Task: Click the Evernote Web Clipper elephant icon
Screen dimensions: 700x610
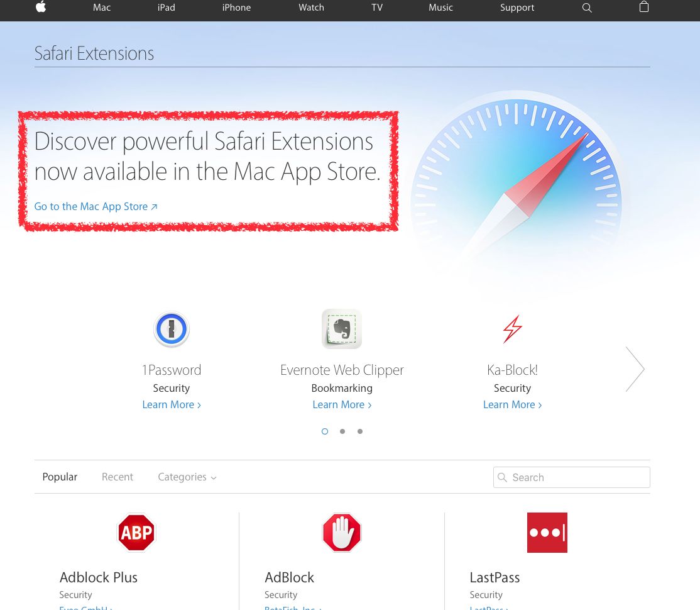Action: (x=342, y=329)
